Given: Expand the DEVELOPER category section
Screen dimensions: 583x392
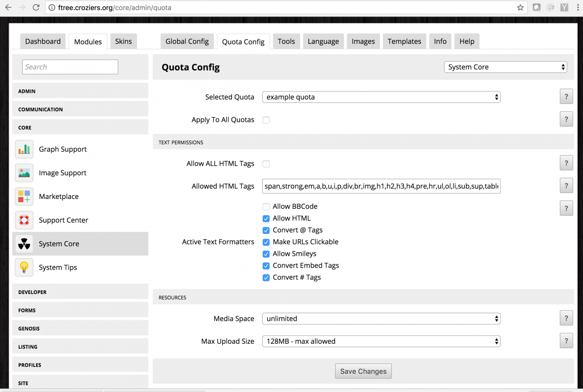Looking at the screenshot, I should click(x=80, y=292).
